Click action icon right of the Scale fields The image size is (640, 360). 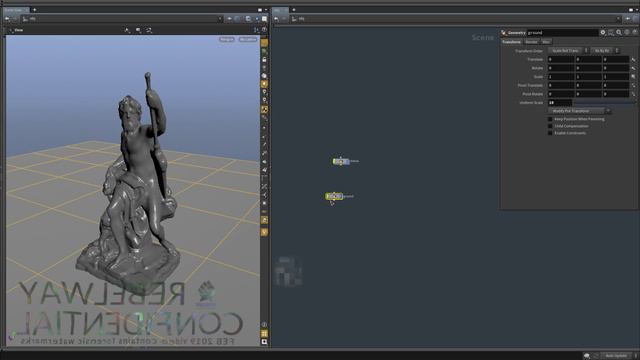[x=633, y=77]
